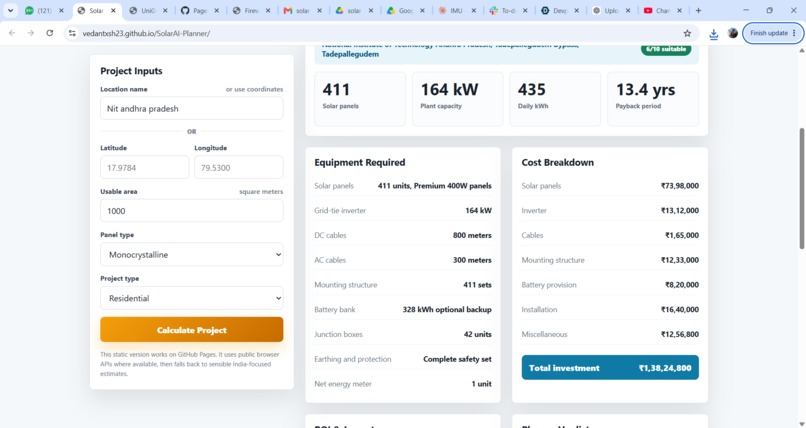
Task: Open the tab search dropdown arrow
Action: pyautogui.click(x=10, y=10)
